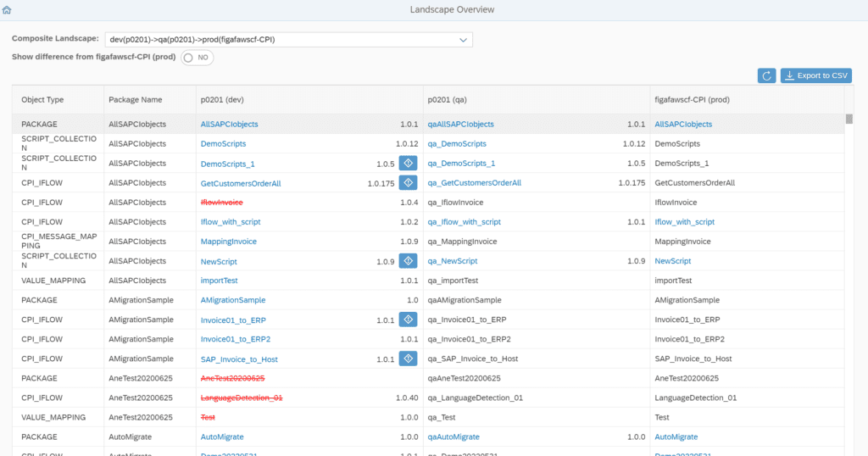This screenshot has width=868, height=456.
Task: Click the struck-through IflowInvoice link
Action: [x=221, y=202]
